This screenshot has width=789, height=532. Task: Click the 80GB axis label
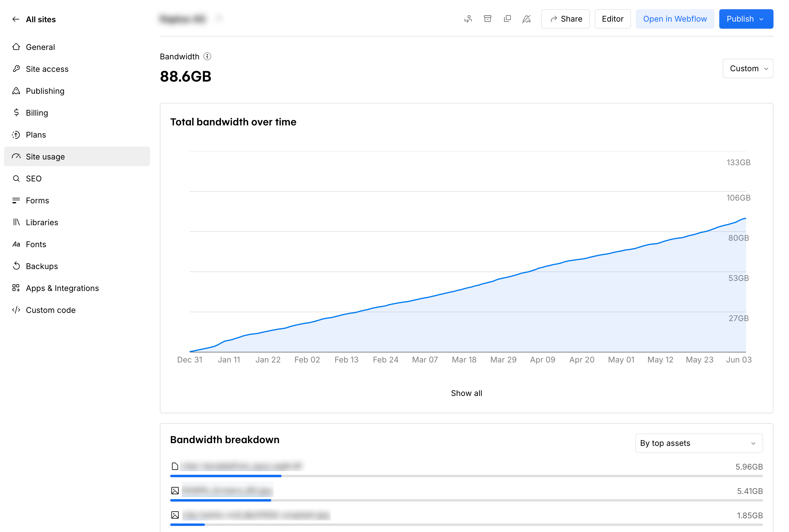coord(738,238)
